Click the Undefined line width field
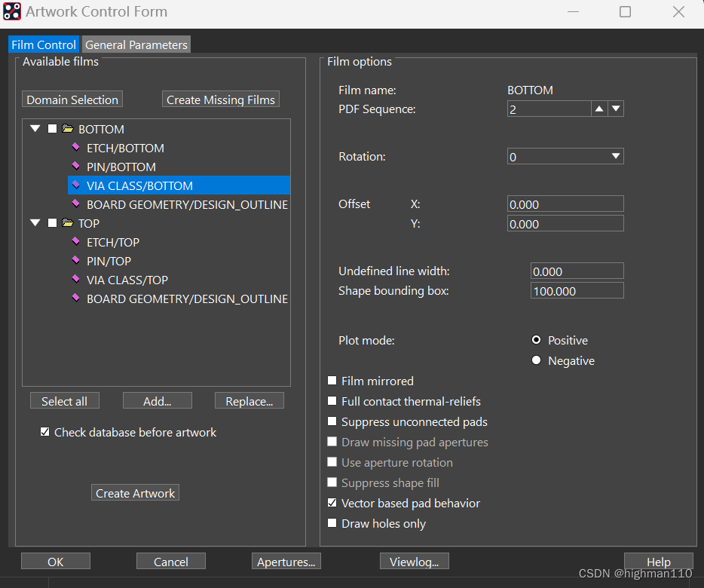This screenshot has width=704, height=588. click(577, 271)
